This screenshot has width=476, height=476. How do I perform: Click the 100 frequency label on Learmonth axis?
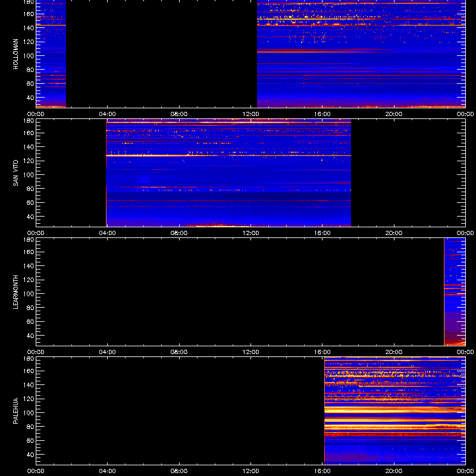click(29, 293)
